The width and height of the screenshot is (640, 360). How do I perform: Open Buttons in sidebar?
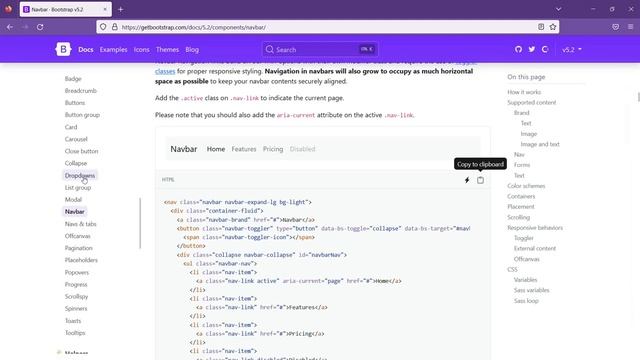[x=75, y=103]
